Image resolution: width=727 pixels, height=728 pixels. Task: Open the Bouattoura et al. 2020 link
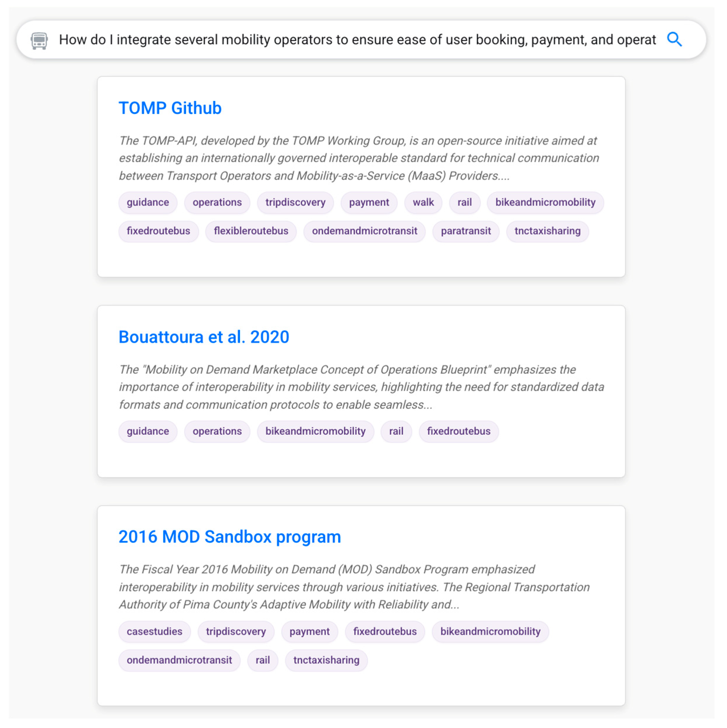tap(203, 337)
